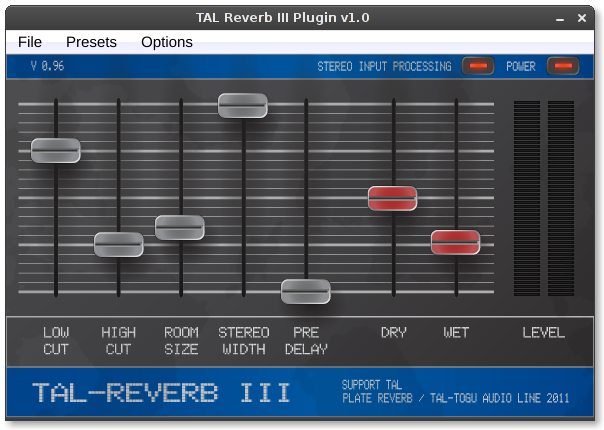
Task: Click the POWER label text
Action: point(520,66)
